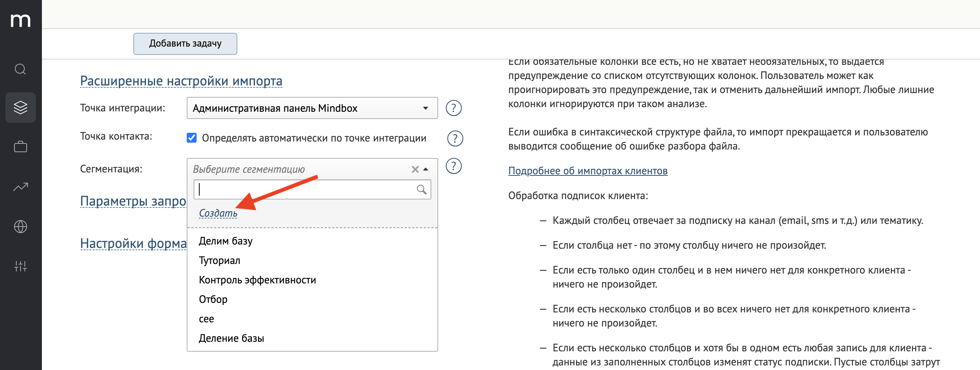980x370 pixels.
Task: Click the Обработка подписок клиента: heading
Action: (578, 196)
